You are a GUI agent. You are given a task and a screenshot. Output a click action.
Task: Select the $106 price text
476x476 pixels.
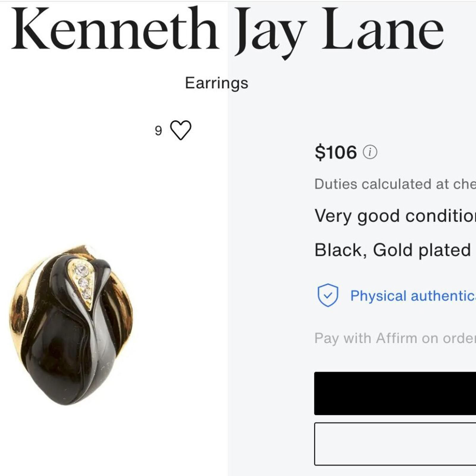pos(336,152)
